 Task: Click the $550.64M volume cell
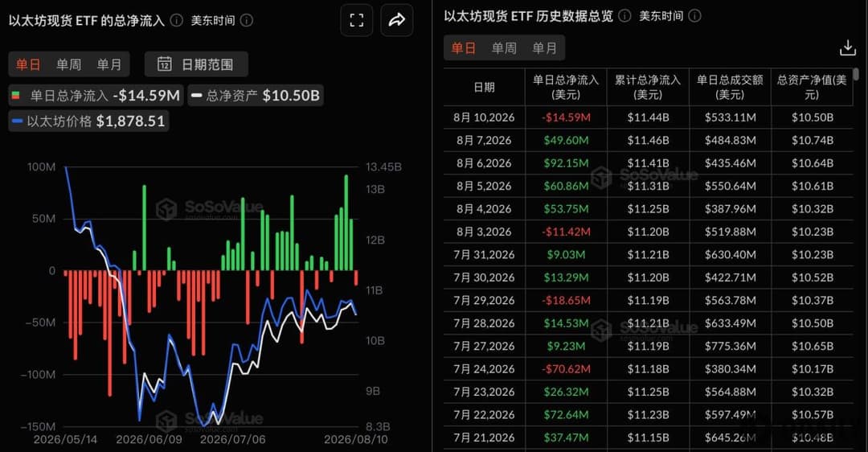pos(730,186)
